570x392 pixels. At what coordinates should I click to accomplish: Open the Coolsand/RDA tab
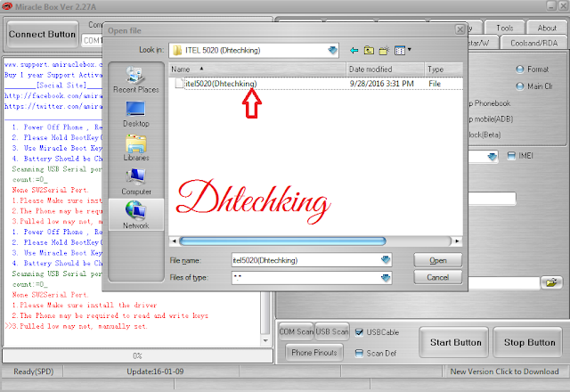click(x=533, y=43)
